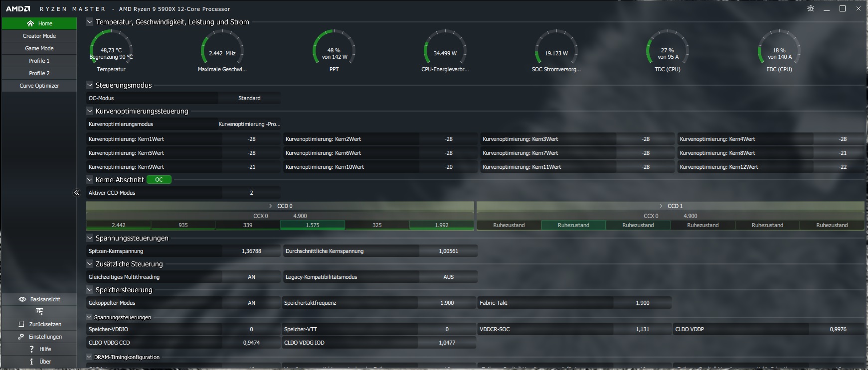868x370 pixels.
Task: Click the green OC badge
Action: pyautogui.click(x=159, y=180)
